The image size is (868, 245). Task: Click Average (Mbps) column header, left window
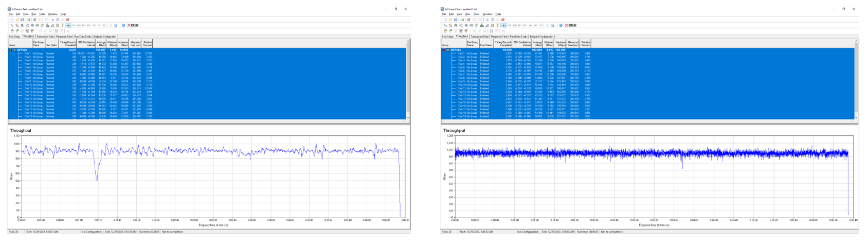101,43
